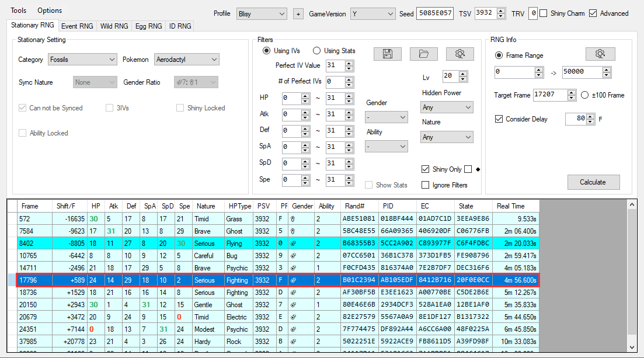Viewport: 644px width, 358px height.
Task: Add a new profile with plus button
Action: point(298,14)
